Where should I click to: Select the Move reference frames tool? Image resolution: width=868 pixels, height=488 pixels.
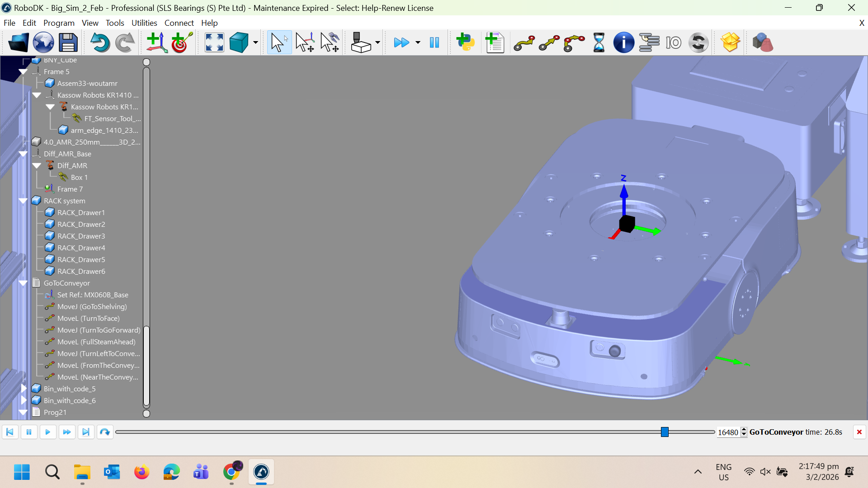pos(305,42)
